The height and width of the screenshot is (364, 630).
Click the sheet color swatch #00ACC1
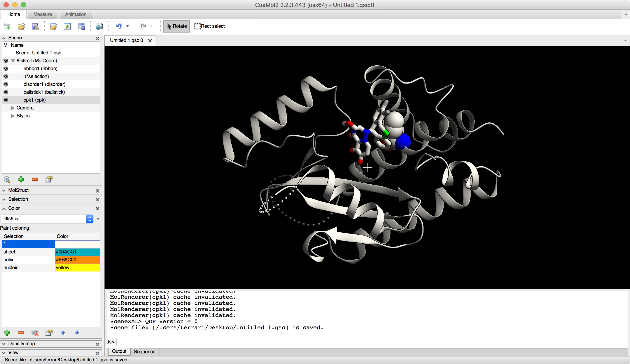tap(77, 252)
